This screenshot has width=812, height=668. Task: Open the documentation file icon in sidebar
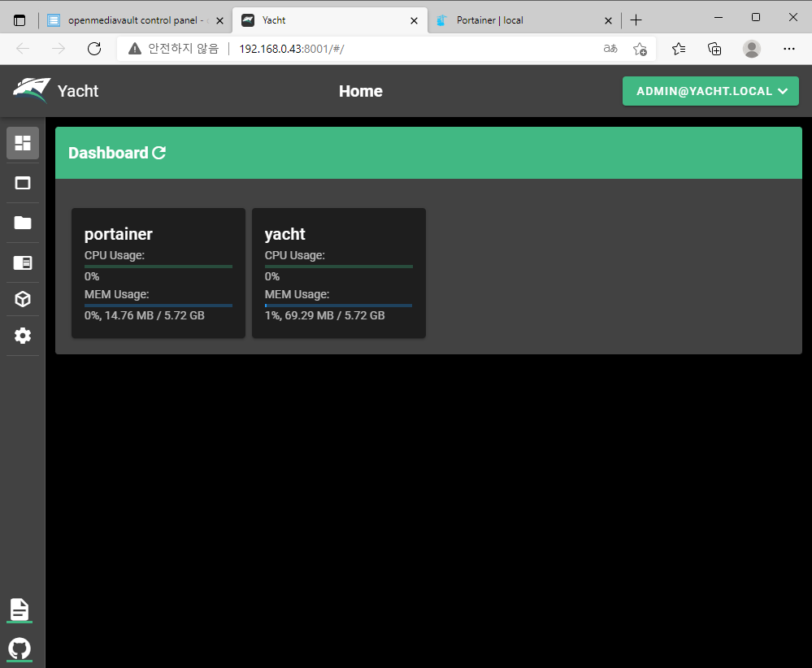(x=20, y=609)
